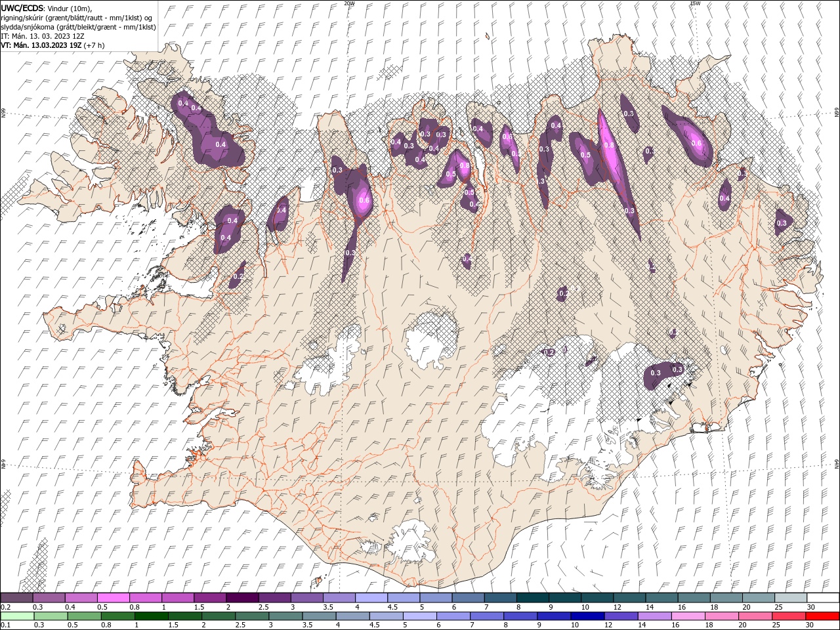
Task: Click the 'slydda/snjókoma' legend description line
Action: tap(79, 27)
